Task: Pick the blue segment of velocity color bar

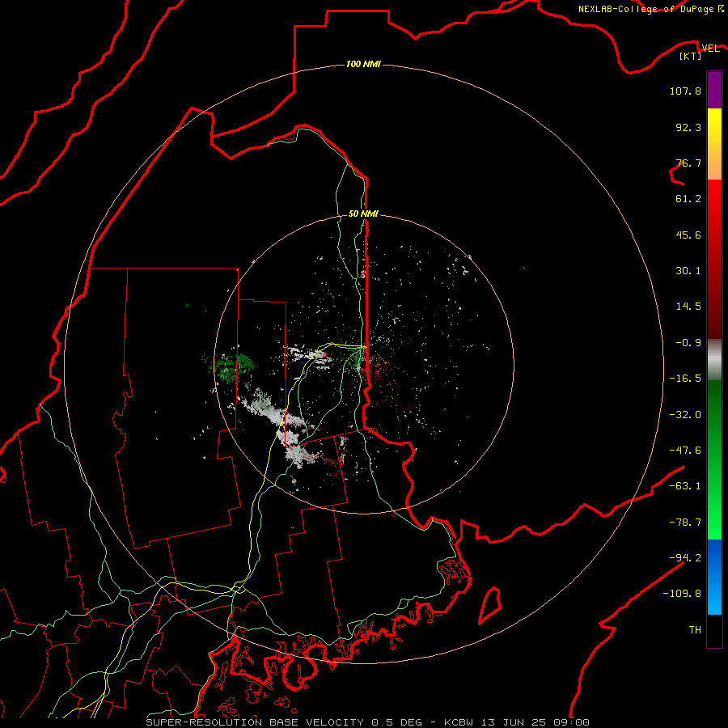Action: pyautogui.click(x=714, y=577)
